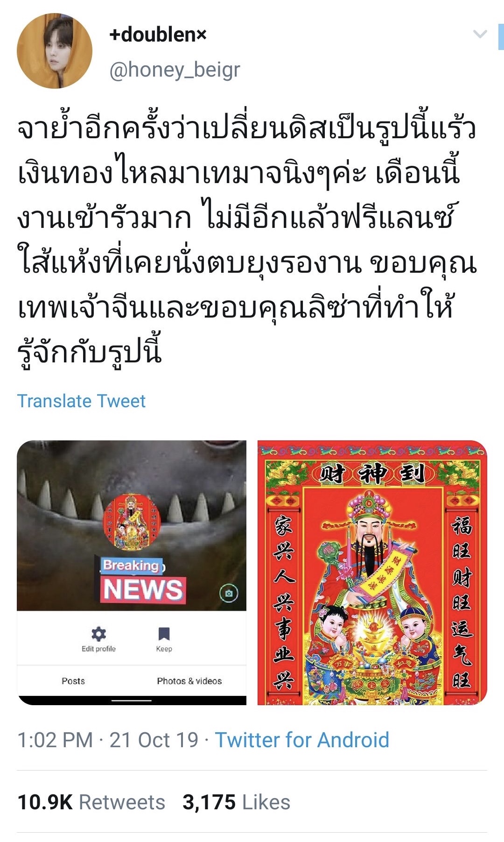Open the @honey_beigr handle
Viewport: 504px width, 842px height.
click(x=175, y=70)
